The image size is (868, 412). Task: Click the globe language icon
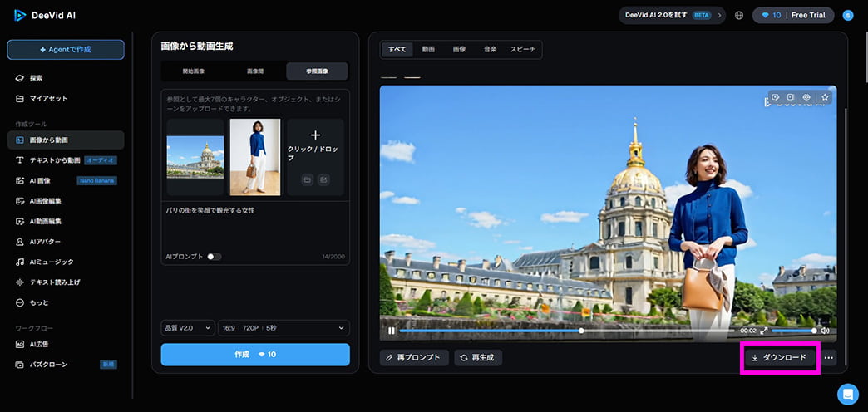739,16
